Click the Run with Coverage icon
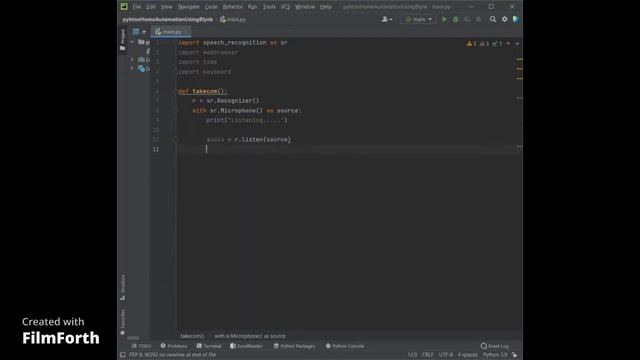Viewport: 640px width, 360px height. (x=467, y=19)
